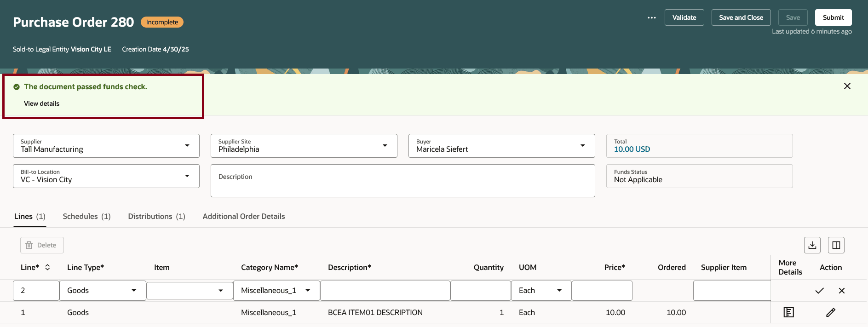
Task: Click the new line Quantity input
Action: coord(481,291)
